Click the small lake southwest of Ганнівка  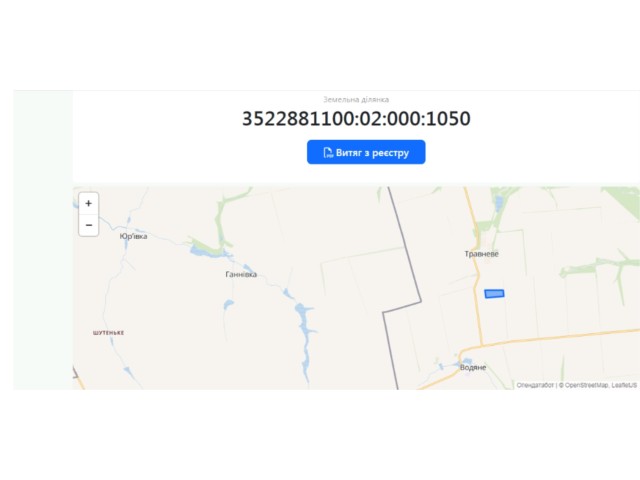click(228, 304)
